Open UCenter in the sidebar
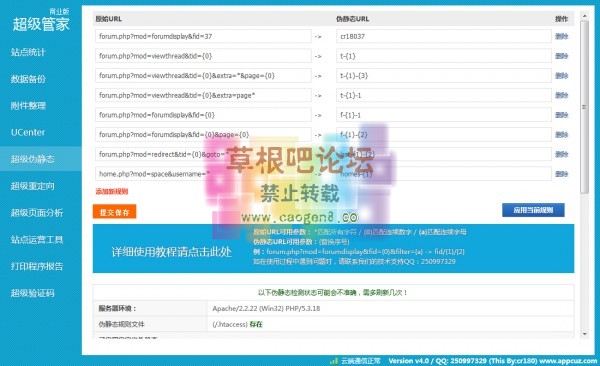This screenshot has width=600, height=366. [28, 132]
